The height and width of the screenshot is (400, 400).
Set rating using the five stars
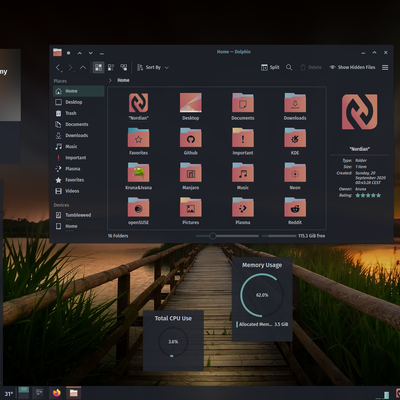click(368, 195)
